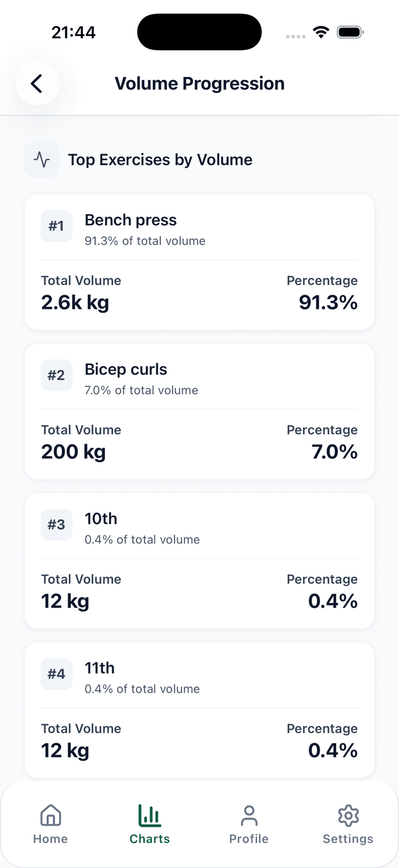
Task: Click the activity pulse icon beside Top Exercises
Action: [41, 159]
